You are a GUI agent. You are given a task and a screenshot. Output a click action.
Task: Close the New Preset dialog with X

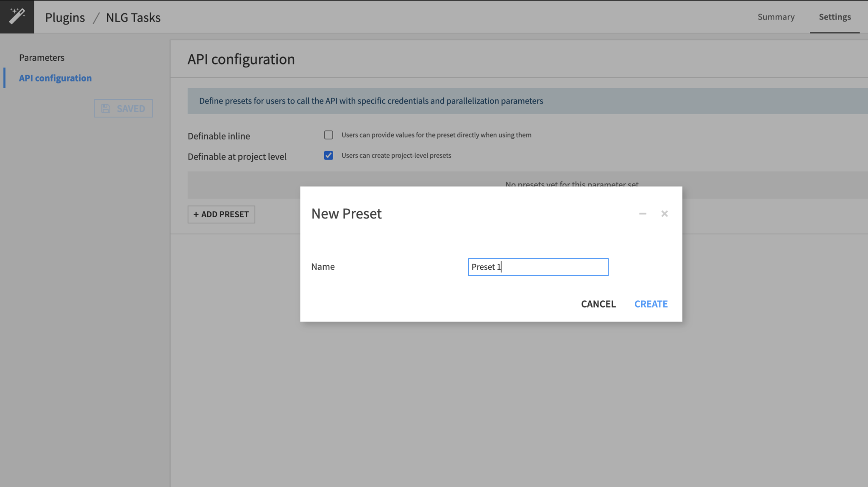click(x=664, y=214)
